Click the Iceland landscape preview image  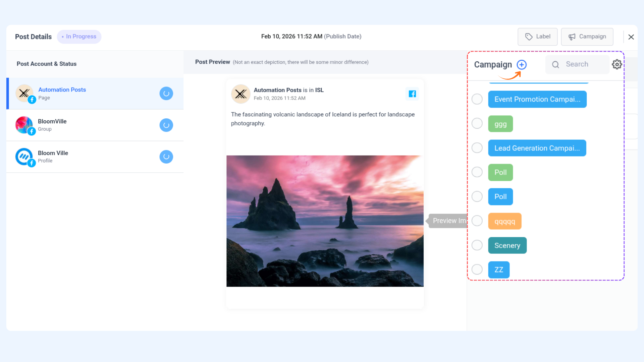coord(325,221)
